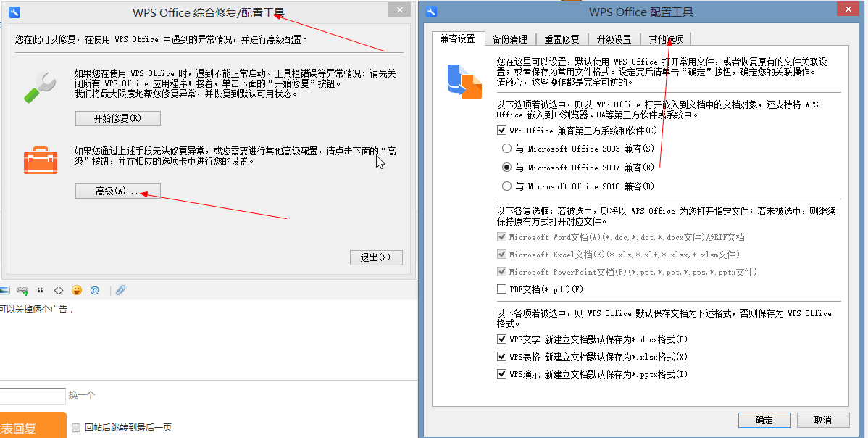Click the orange 发表回复 button
Viewport: 868px width, 438px height.
pyautogui.click(x=33, y=426)
